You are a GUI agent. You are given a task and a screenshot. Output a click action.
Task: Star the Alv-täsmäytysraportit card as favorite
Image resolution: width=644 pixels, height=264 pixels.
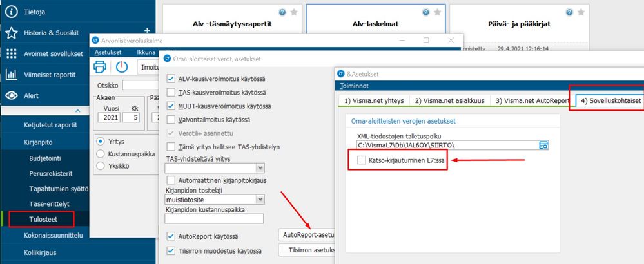point(294,12)
